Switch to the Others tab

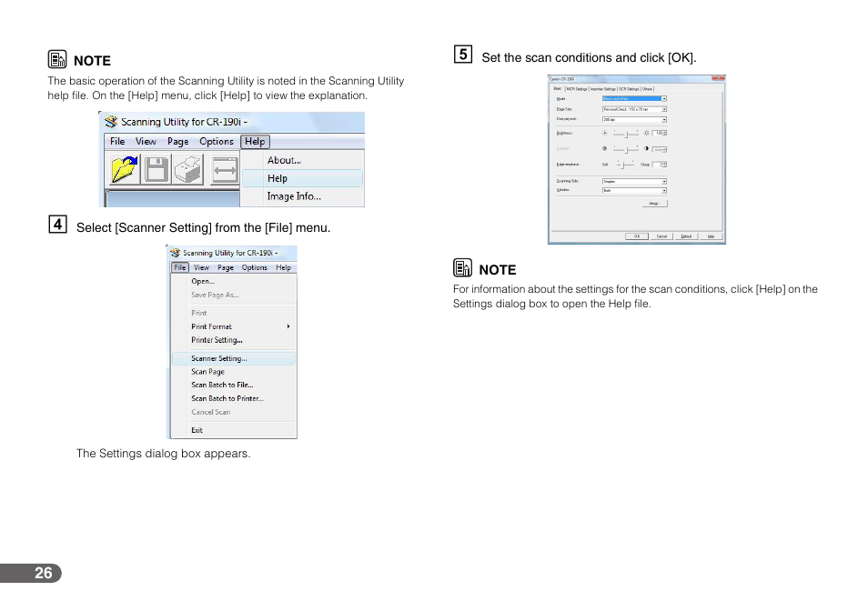(x=647, y=89)
